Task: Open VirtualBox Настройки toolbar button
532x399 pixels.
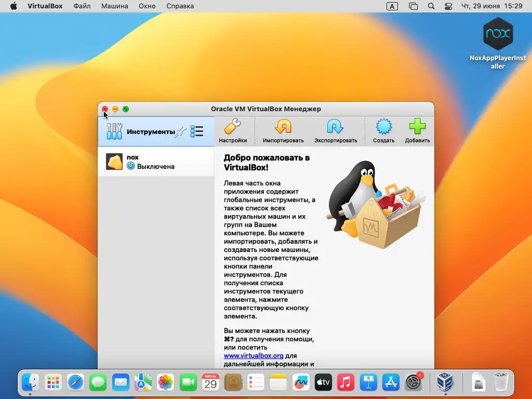Action: tap(233, 131)
